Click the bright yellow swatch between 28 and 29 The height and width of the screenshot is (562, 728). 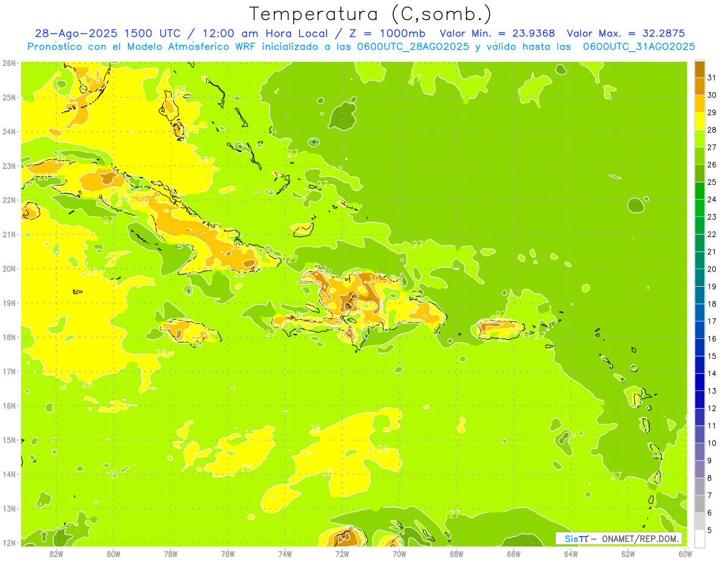tap(699, 121)
